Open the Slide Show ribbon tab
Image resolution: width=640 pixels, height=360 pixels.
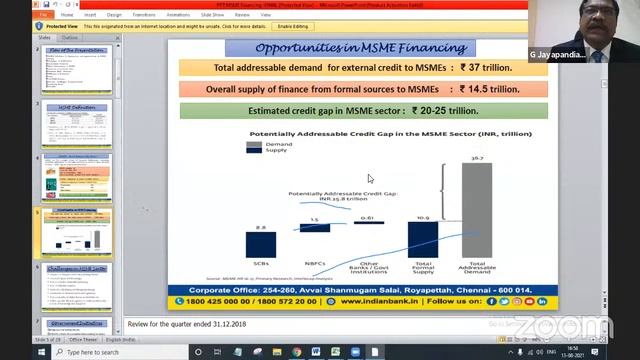[x=212, y=15]
